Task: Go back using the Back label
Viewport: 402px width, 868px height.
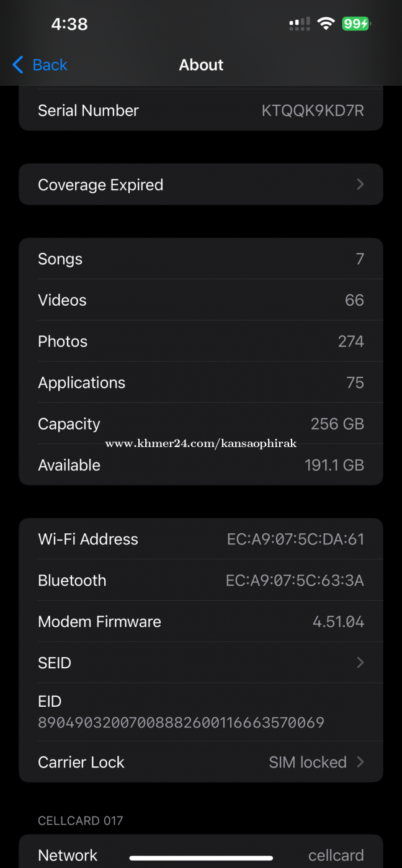Action: [x=50, y=64]
